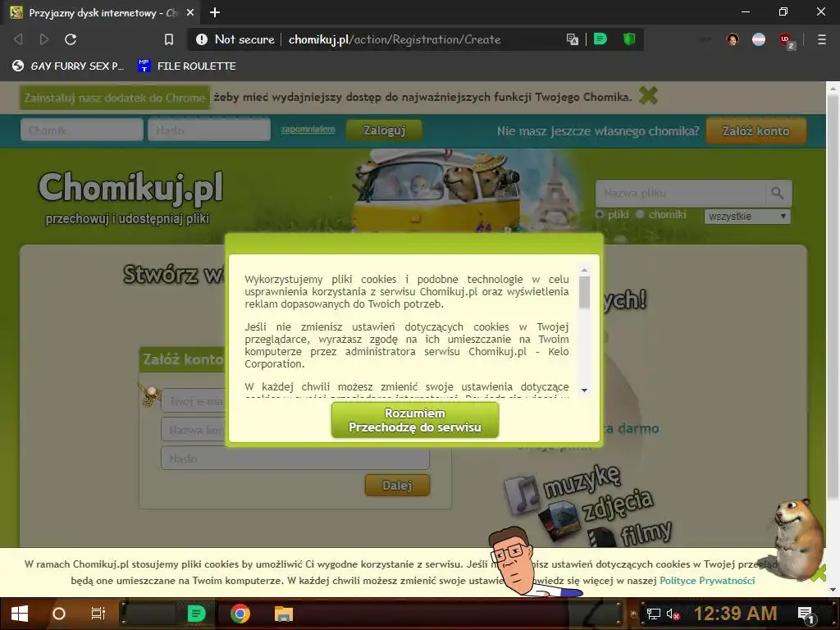Open Google Chrome from the taskbar

click(x=240, y=614)
